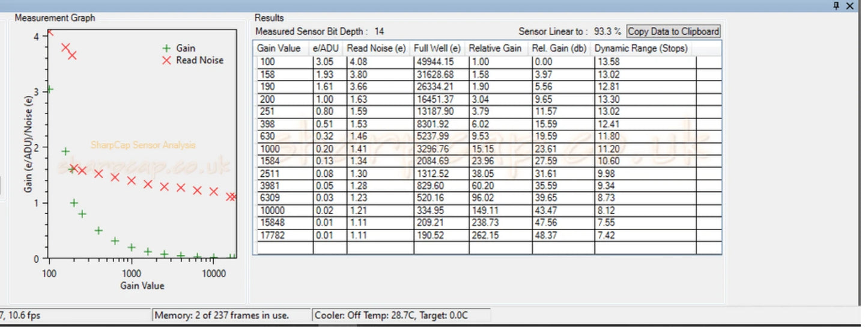
Task: Click the dynamic range cell 13.58
Action: (645, 62)
